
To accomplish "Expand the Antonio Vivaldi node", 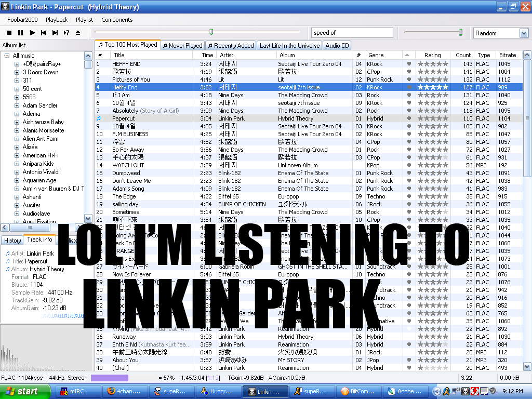I will [17, 172].
